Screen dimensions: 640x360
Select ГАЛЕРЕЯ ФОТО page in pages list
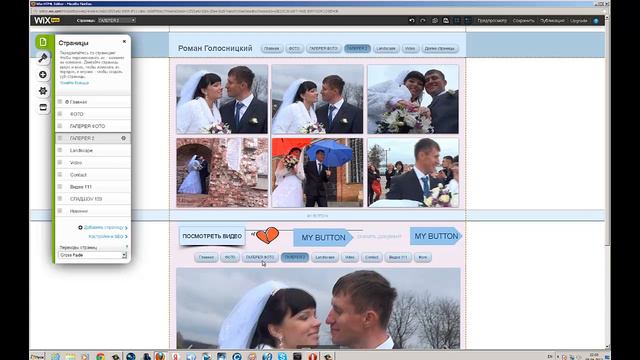pos(93,126)
